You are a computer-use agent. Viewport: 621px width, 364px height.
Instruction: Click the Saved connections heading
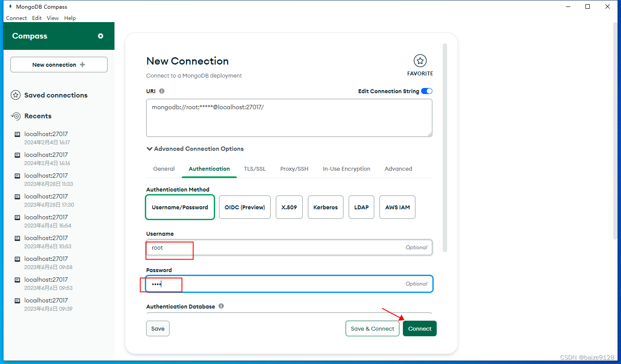point(56,95)
